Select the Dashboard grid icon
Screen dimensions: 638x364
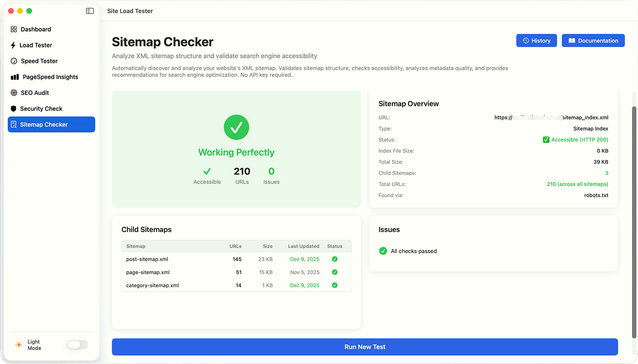14,29
